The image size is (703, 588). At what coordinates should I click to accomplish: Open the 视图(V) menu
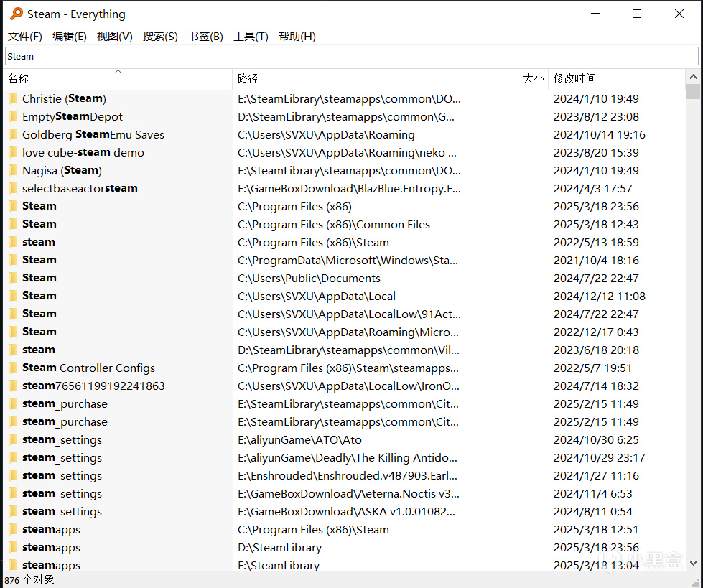coord(114,37)
